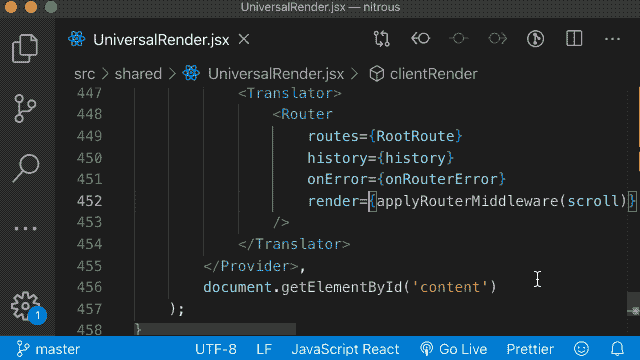Open the Search view

coord(26,168)
